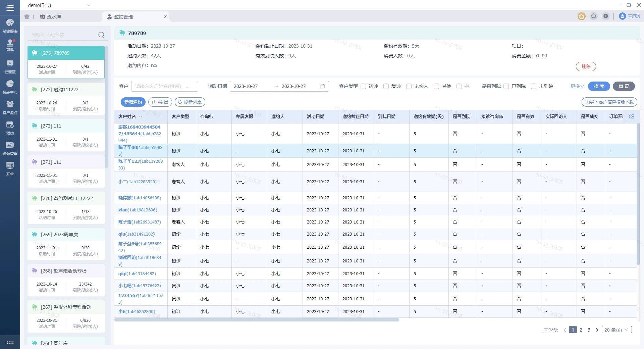Check the 复诊 customer type box

[x=386, y=86]
